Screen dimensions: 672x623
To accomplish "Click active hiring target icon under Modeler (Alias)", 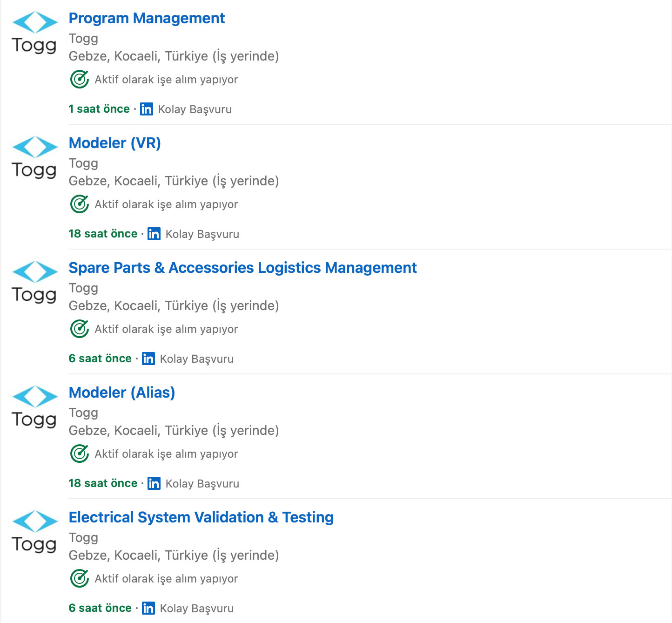I will pos(80,454).
